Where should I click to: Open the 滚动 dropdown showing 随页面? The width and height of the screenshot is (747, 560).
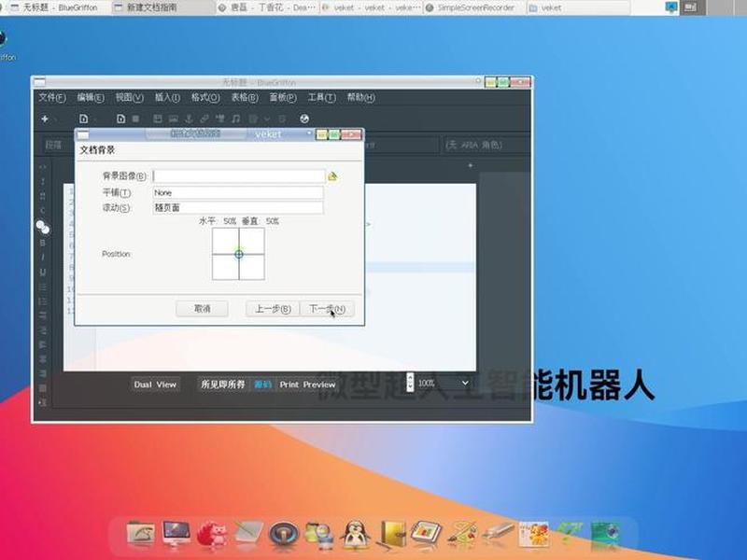238,207
